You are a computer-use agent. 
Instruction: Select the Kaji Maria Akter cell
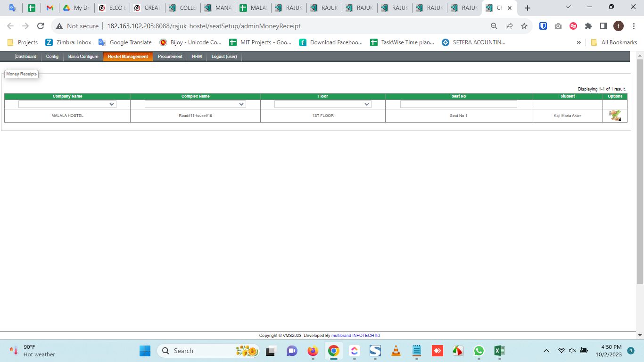coord(568,115)
